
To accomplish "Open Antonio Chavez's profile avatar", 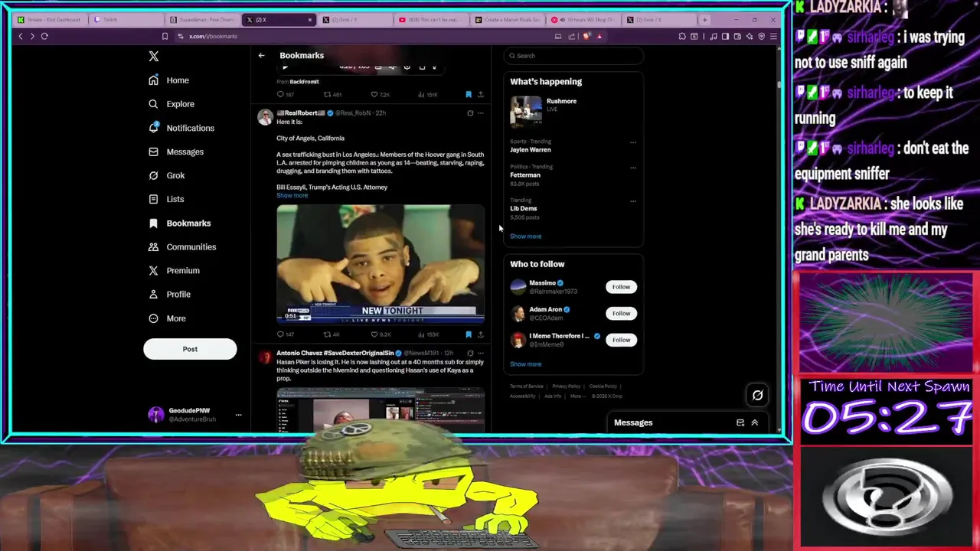I will pos(265,357).
